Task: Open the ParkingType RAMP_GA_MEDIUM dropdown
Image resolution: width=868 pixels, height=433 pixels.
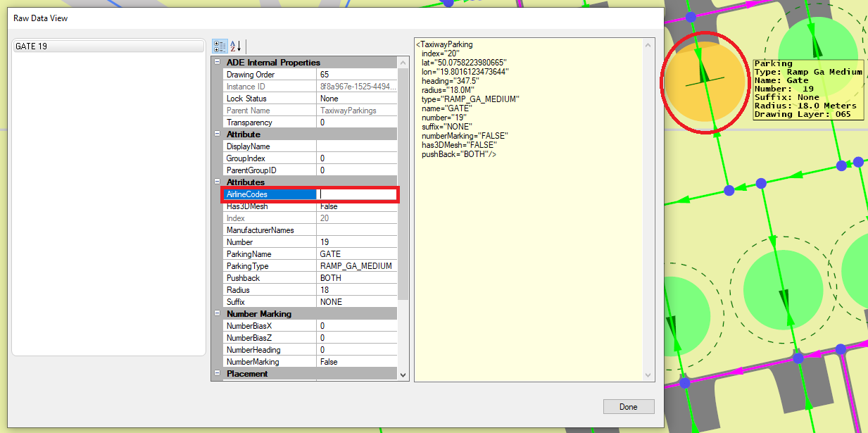Action: pyautogui.click(x=356, y=265)
